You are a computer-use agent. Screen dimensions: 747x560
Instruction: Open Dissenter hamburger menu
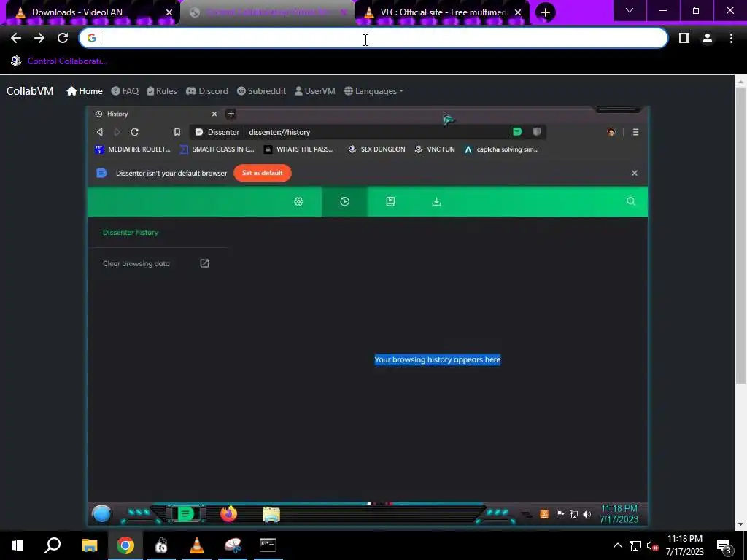click(635, 132)
